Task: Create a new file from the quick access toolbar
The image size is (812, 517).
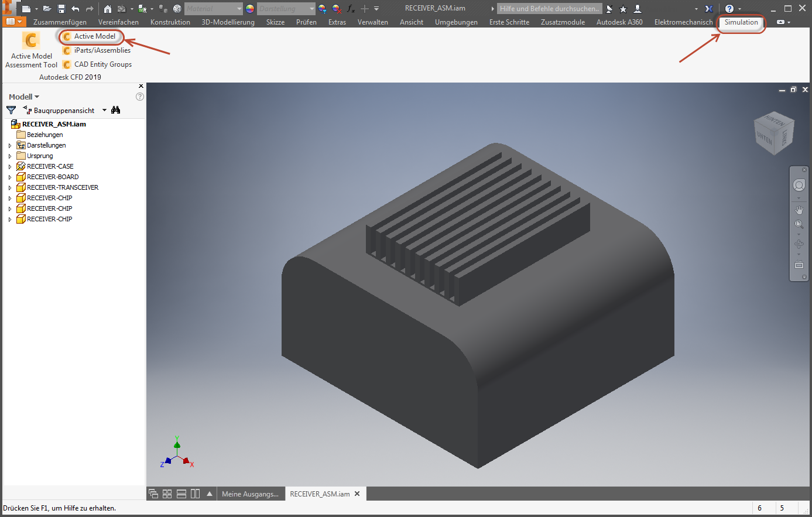Action: point(26,9)
